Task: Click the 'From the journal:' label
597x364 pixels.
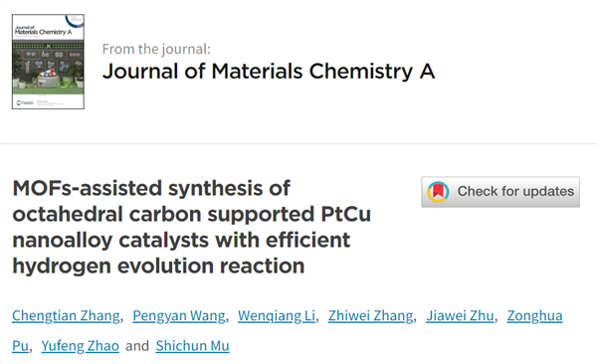Action: 156,49
